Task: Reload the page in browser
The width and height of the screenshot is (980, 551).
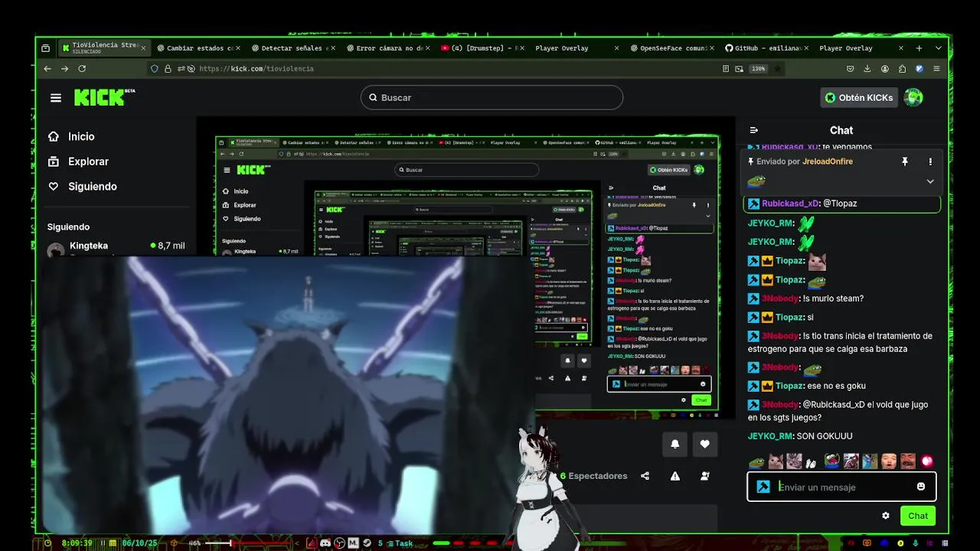Action: pos(82,69)
